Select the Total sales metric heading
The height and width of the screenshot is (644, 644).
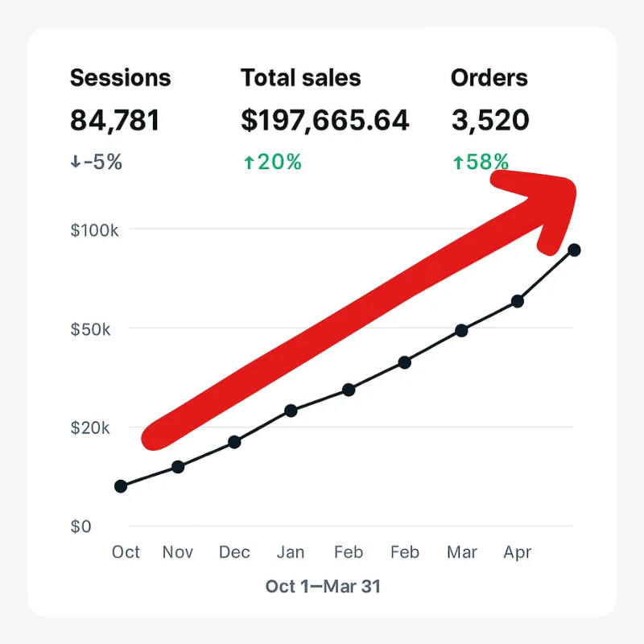tap(300, 77)
